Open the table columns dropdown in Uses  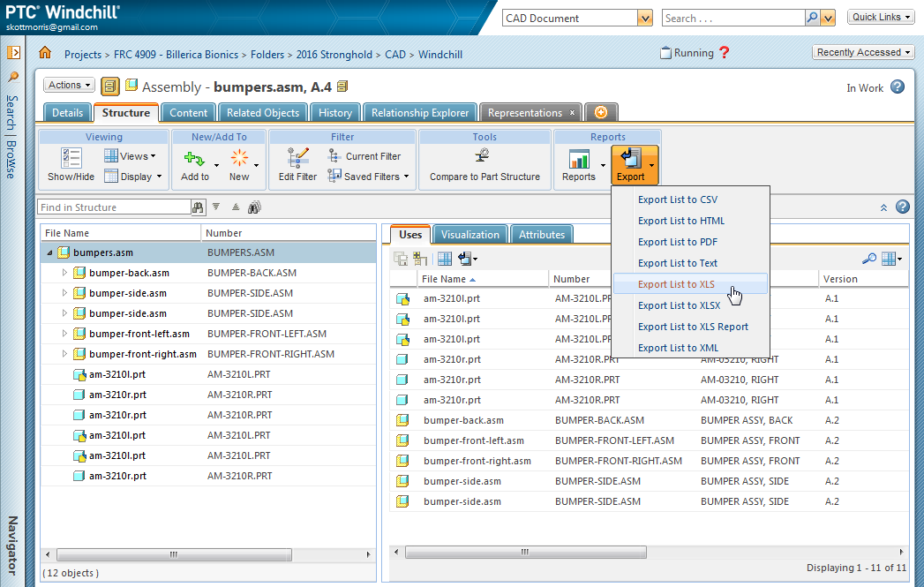pyautogui.click(x=891, y=258)
